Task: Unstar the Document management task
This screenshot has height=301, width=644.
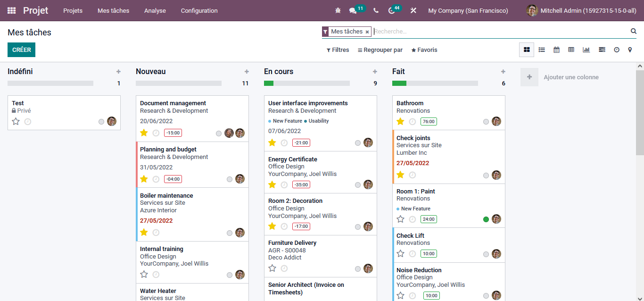Action: [144, 133]
